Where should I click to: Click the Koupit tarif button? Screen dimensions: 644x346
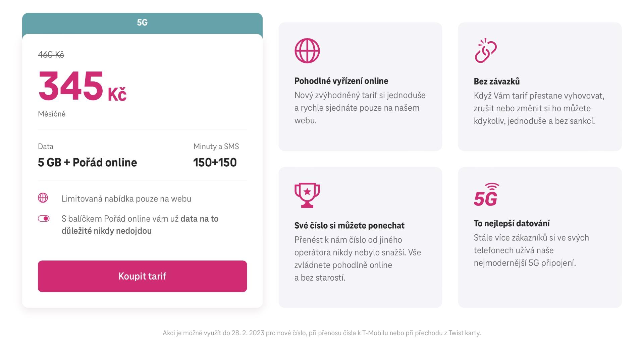(142, 276)
